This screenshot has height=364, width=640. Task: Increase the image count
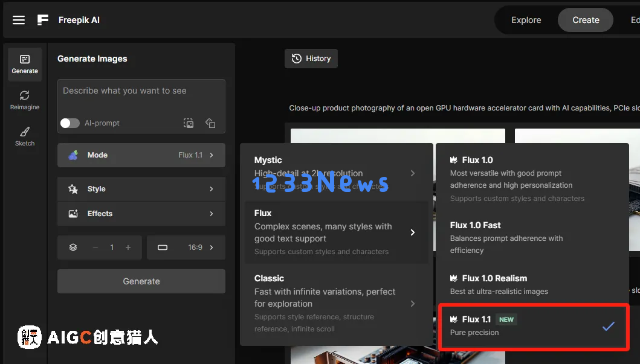coord(128,247)
